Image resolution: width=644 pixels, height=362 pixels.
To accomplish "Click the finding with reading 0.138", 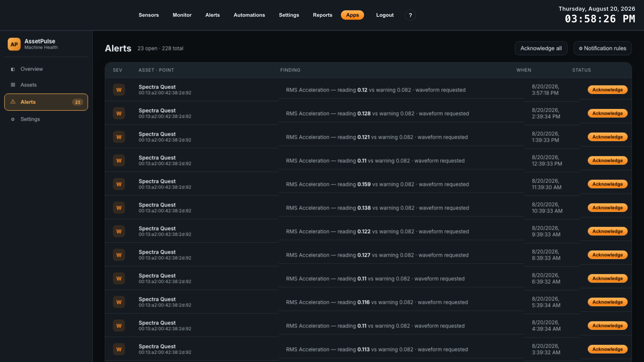I will pyautogui.click(x=378, y=208).
